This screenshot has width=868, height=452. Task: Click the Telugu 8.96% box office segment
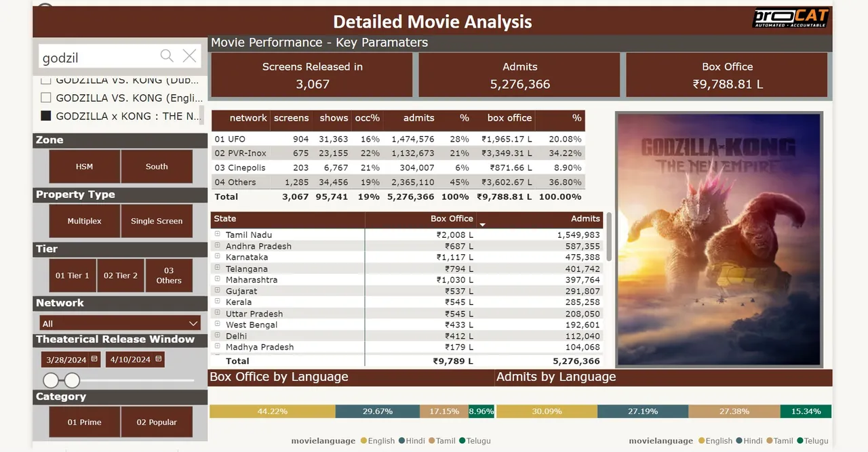pos(481,411)
